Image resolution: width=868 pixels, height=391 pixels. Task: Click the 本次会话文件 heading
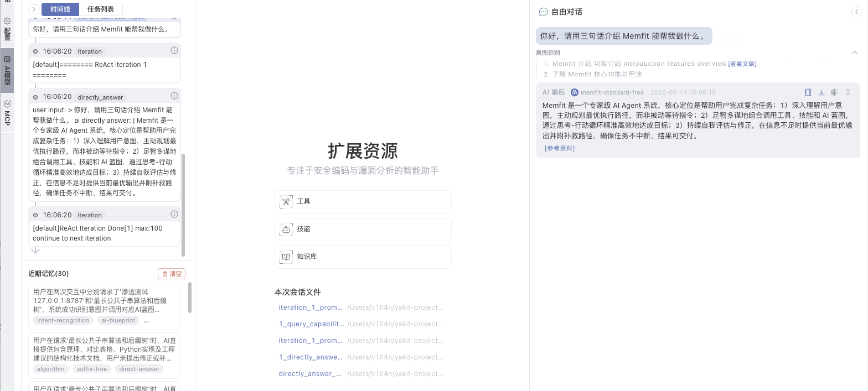pyautogui.click(x=298, y=292)
